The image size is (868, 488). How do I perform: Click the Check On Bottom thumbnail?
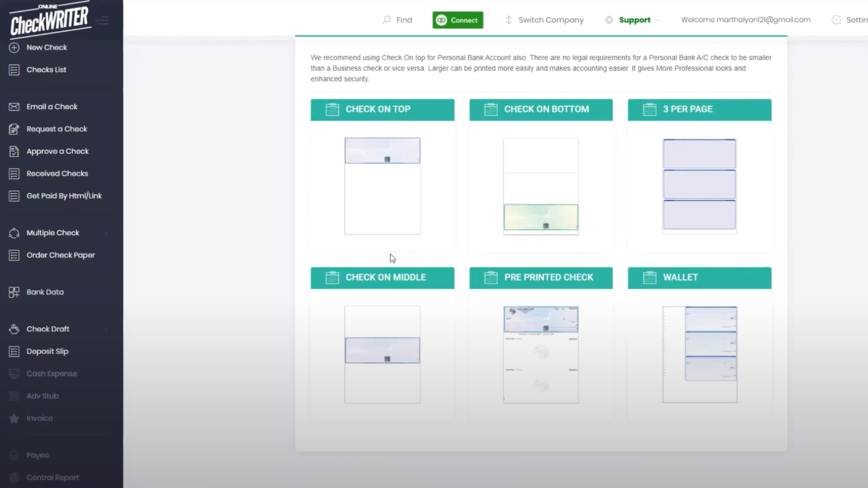click(x=541, y=186)
